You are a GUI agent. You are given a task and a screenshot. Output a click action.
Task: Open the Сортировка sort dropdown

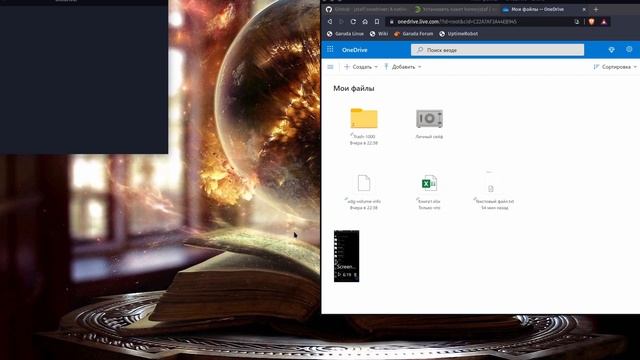[615, 67]
